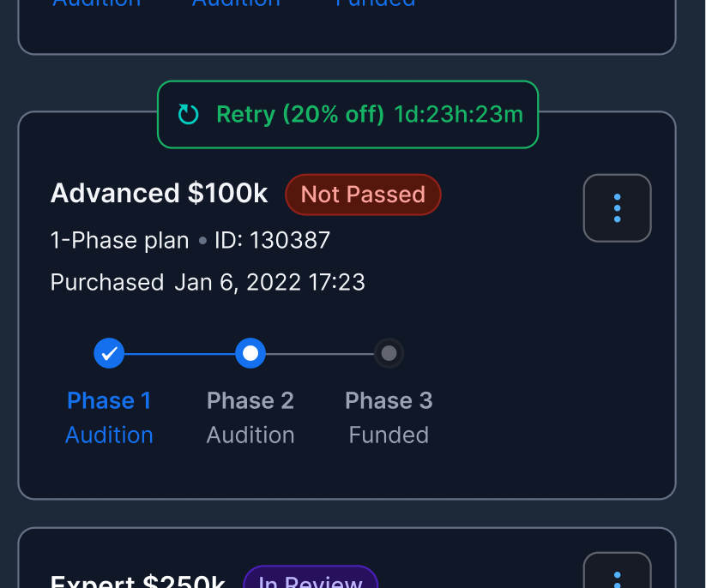Open the Advanced $100k three-dot menu
Viewport: 706px width, 588px height.
click(617, 208)
